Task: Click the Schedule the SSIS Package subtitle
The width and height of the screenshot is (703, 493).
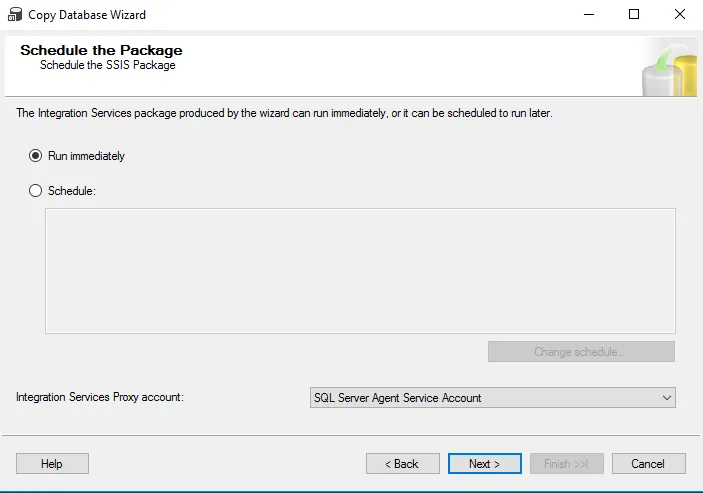Action: coord(107,66)
